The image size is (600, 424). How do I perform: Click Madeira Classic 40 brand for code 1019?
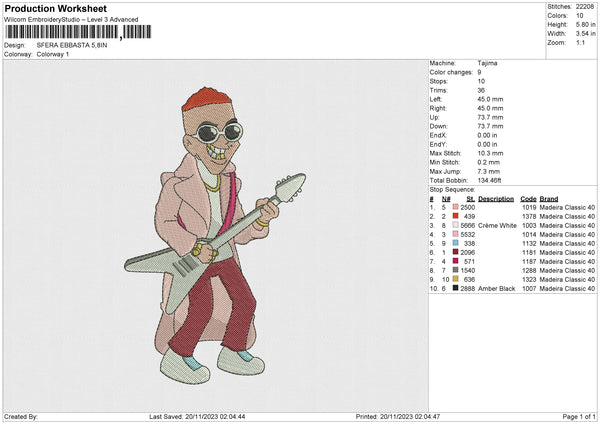tap(567, 207)
